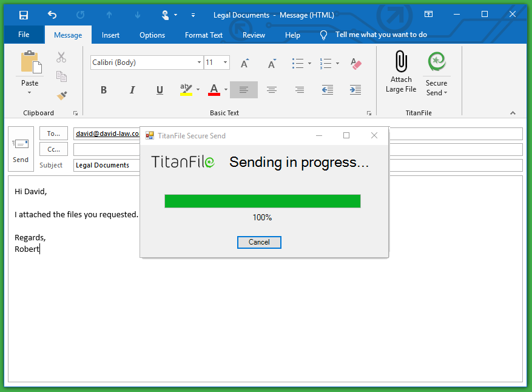Click Increase Indent icon

point(355,90)
